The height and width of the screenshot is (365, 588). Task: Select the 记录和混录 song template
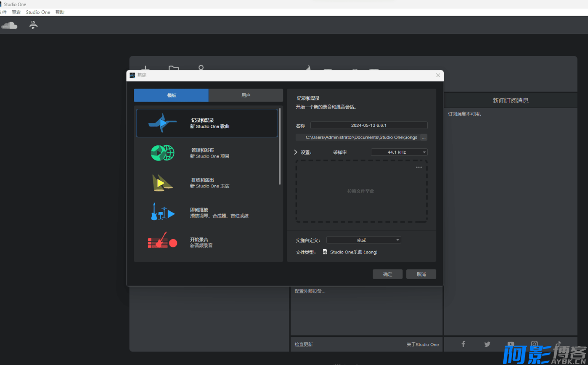click(x=207, y=123)
